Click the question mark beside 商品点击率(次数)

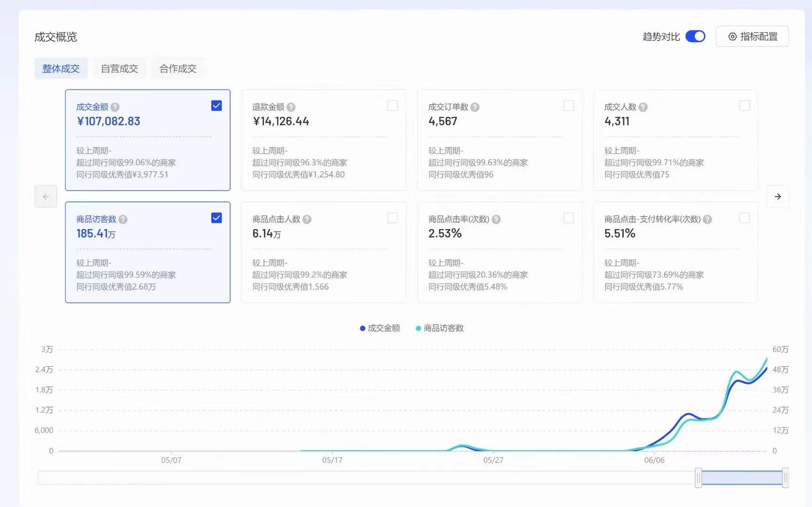(x=497, y=219)
